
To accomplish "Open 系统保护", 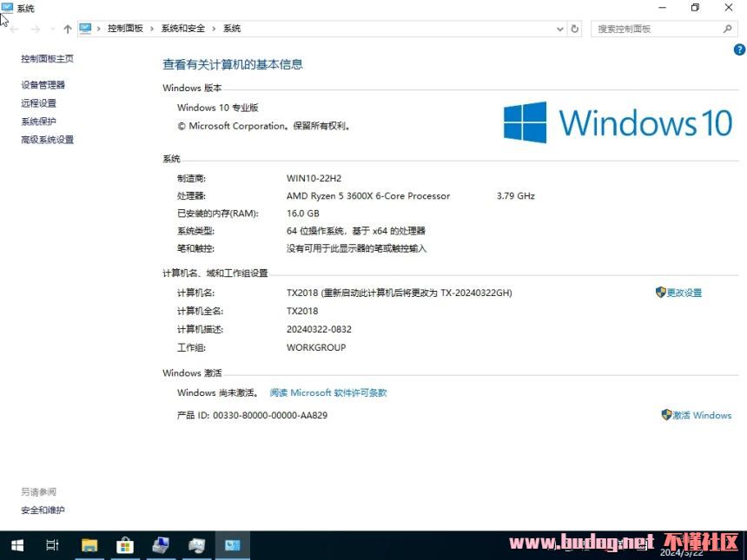I will (38, 122).
